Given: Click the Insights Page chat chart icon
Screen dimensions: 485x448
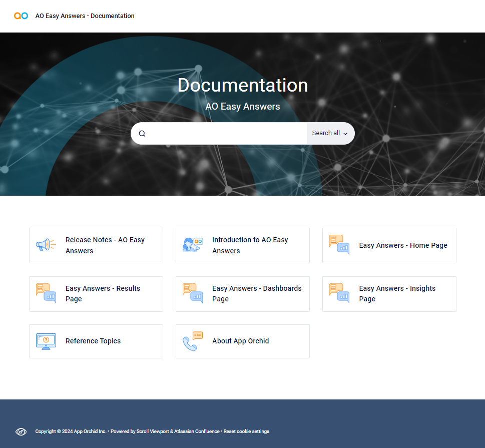Looking at the screenshot, I should 339,293.
